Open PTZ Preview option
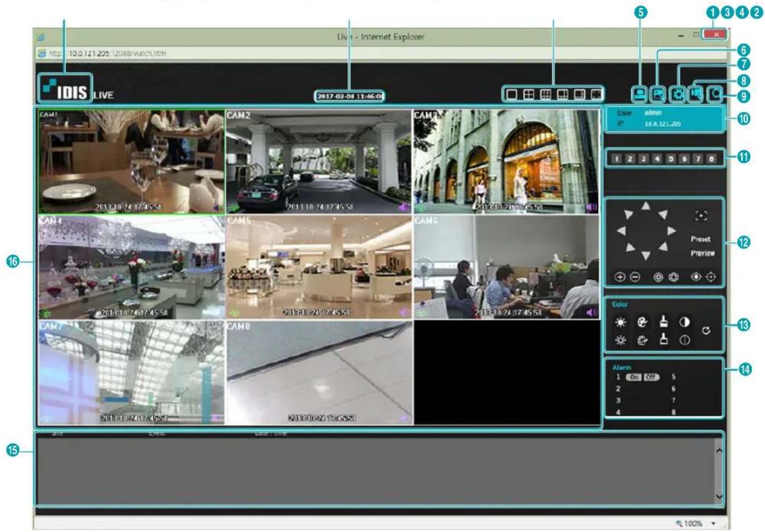This screenshot has height=532, width=765. point(703,253)
